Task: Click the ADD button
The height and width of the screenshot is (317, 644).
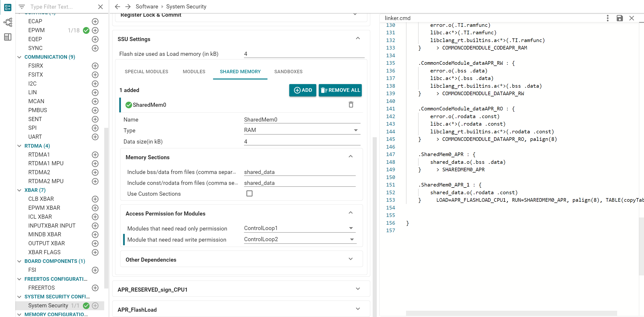Action: (x=303, y=90)
